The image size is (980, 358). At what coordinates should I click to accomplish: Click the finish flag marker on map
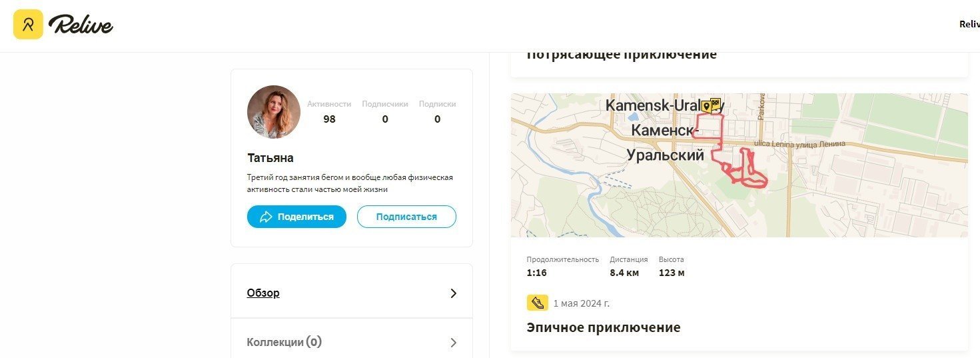pos(716,103)
